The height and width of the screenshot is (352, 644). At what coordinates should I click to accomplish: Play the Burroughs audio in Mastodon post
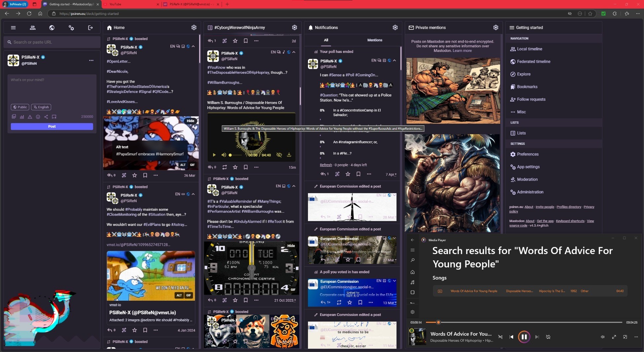[x=214, y=155]
